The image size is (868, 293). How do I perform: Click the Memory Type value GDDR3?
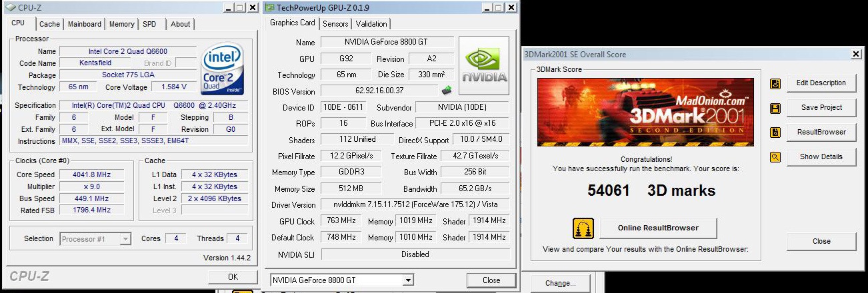tap(353, 172)
